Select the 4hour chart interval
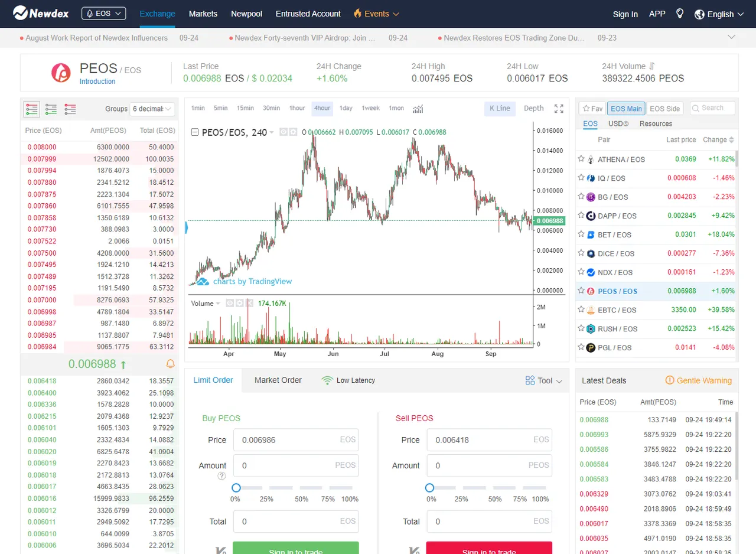This screenshot has width=756, height=554. (322, 108)
